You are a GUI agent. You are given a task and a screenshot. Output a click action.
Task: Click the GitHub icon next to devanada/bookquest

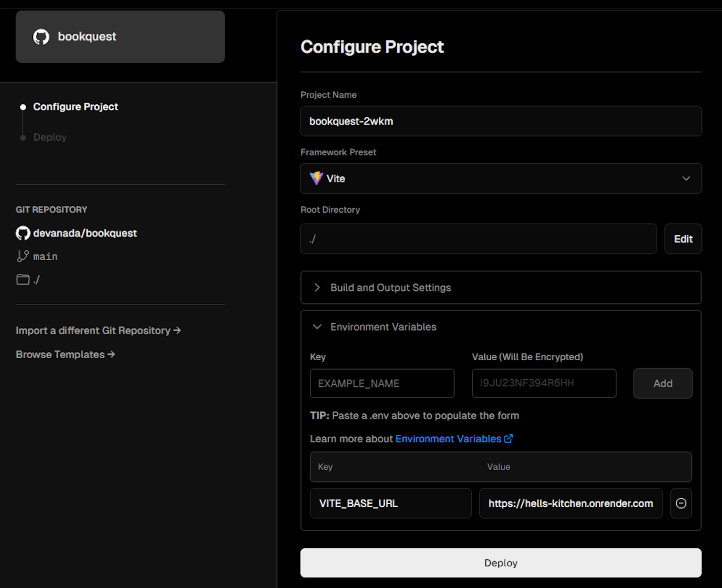[23, 233]
